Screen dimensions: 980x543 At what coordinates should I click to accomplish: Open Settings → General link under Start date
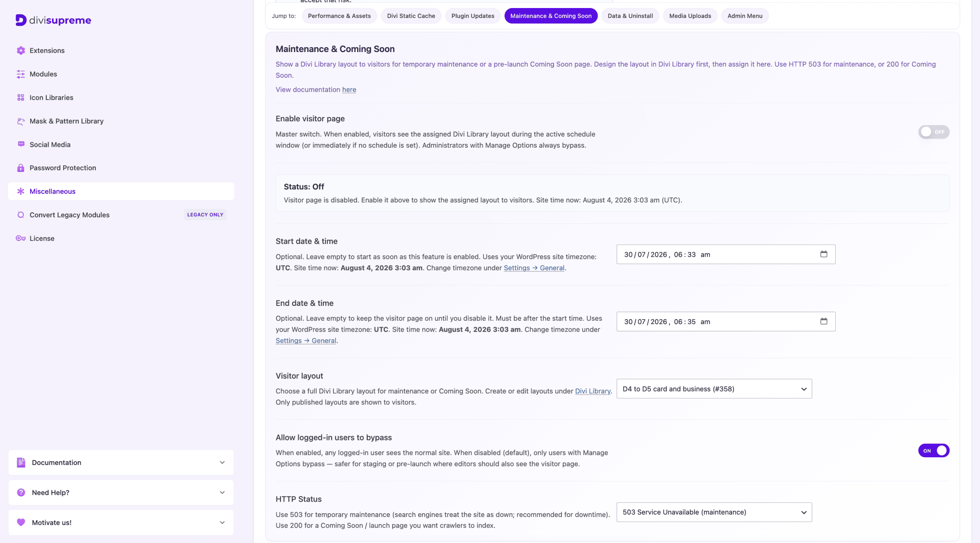click(x=534, y=268)
